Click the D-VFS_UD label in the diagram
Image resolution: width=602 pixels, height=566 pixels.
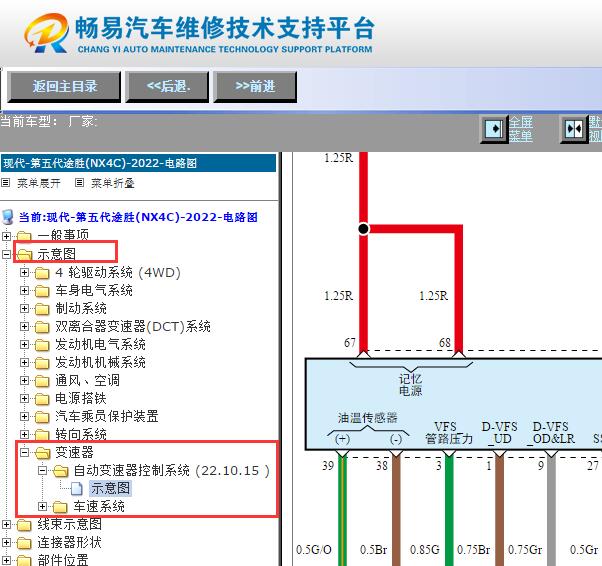(x=499, y=433)
